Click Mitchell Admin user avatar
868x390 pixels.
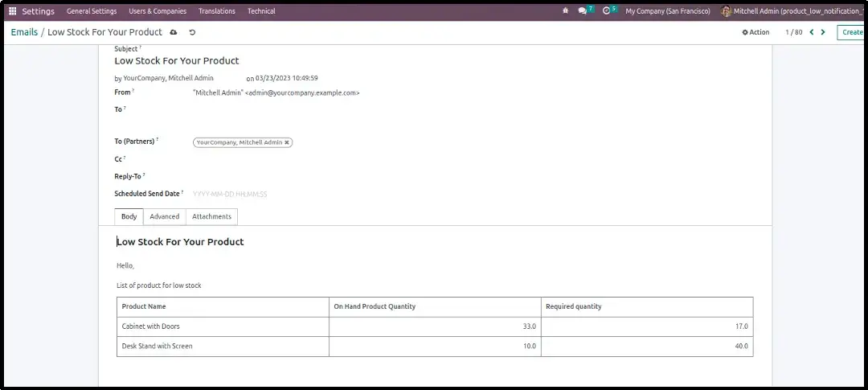[x=727, y=11]
